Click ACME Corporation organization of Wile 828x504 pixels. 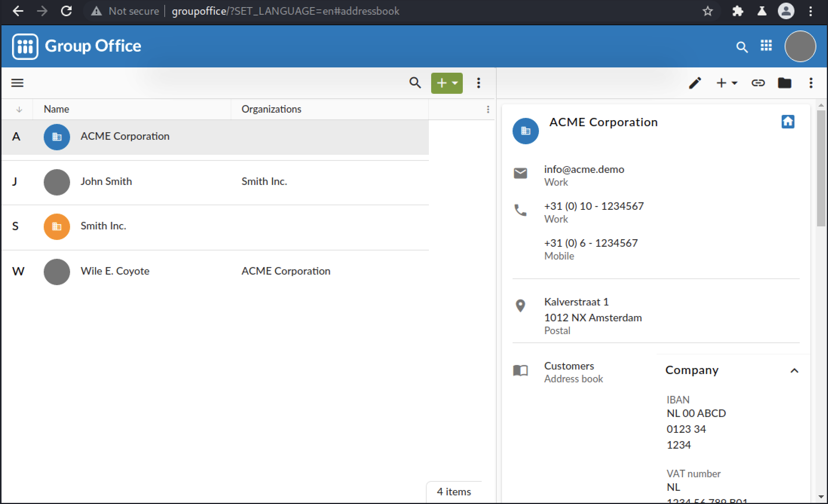pos(286,271)
